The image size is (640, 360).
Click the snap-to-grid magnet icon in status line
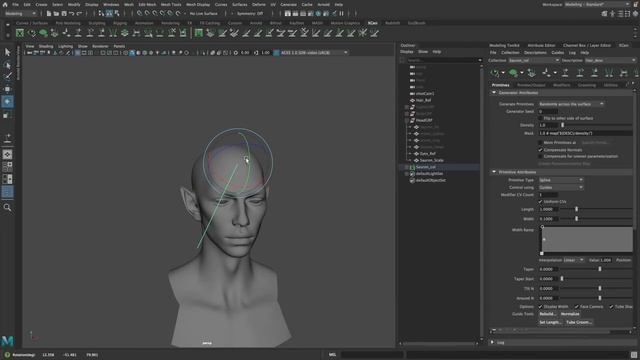(140, 13)
